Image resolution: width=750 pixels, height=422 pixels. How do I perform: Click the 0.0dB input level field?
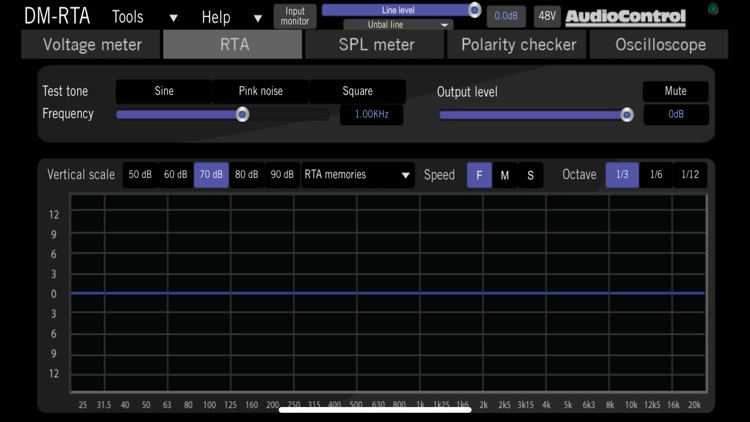(x=506, y=16)
